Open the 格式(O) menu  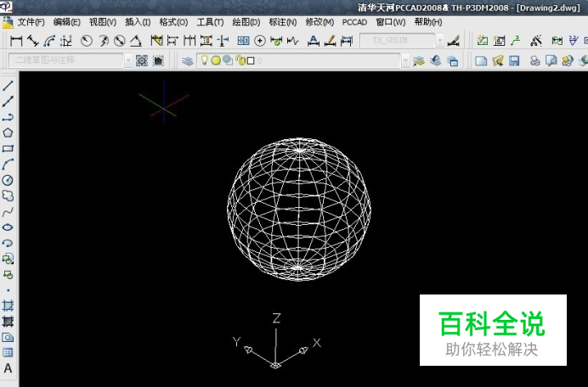pyautogui.click(x=173, y=22)
